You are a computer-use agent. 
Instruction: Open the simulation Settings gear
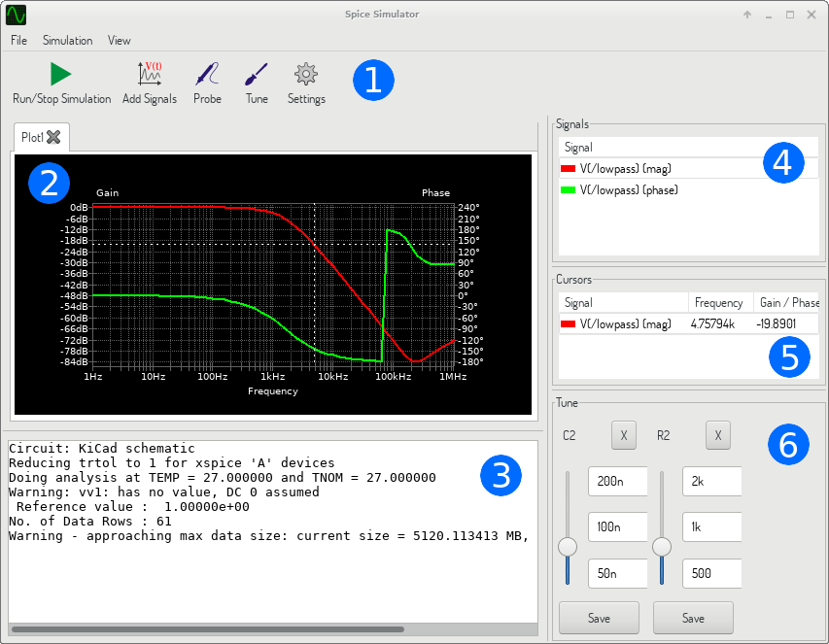pyautogui.click(x=305, y=73)
